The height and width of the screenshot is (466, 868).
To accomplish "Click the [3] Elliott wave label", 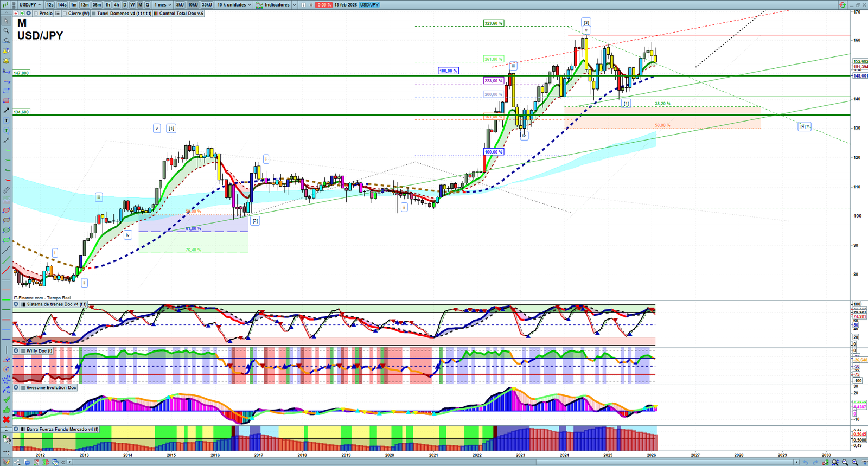I will point(586,22).
